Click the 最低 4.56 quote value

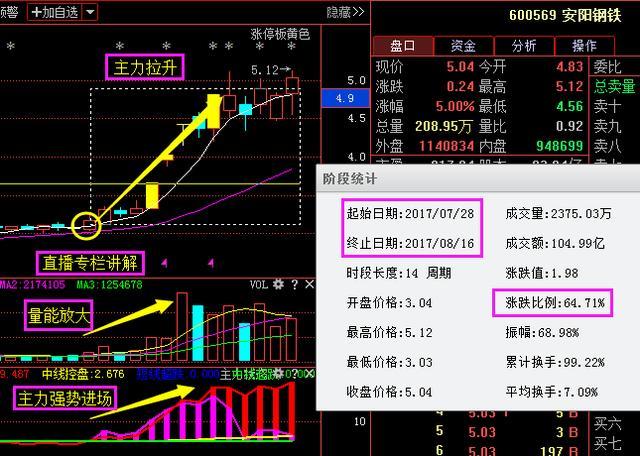click(569, 107)
